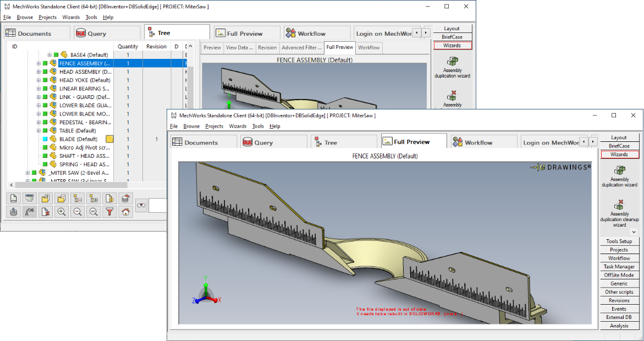Expand the _MITER SAW (2-Bevel A... node
644x341 pixels.
(x=28, y=173)
